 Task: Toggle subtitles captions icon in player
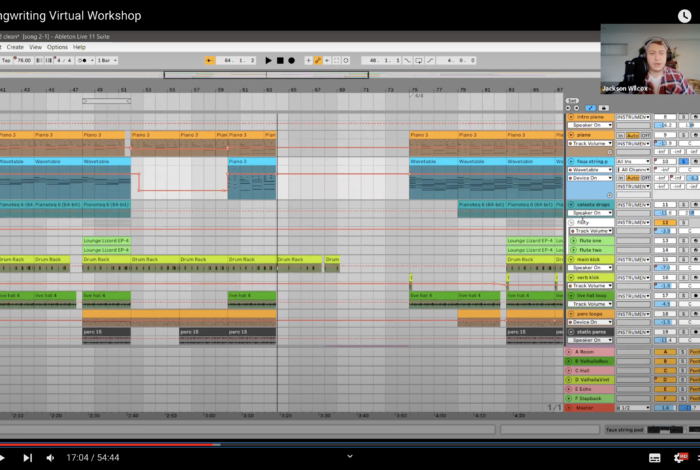click(655, 457)
